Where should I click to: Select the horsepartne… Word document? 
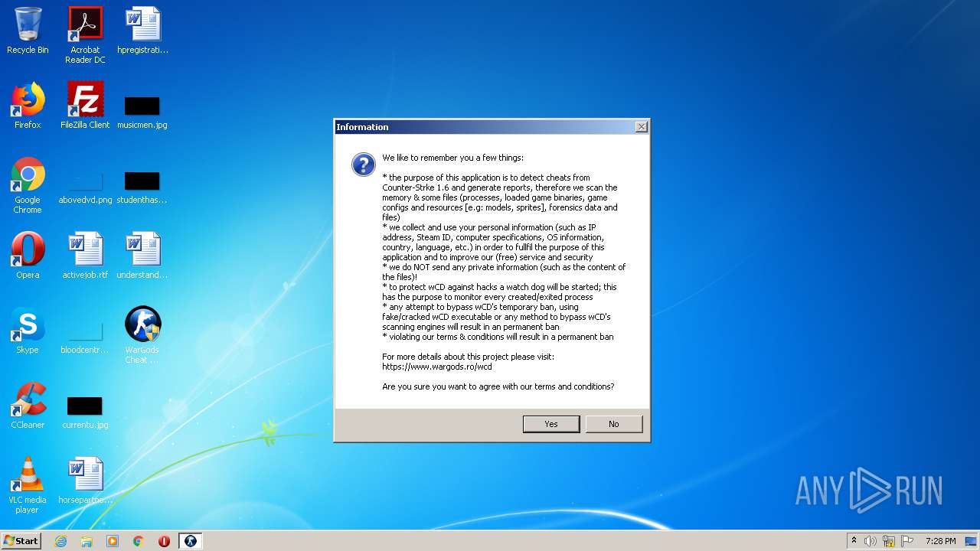pos(85,481)
